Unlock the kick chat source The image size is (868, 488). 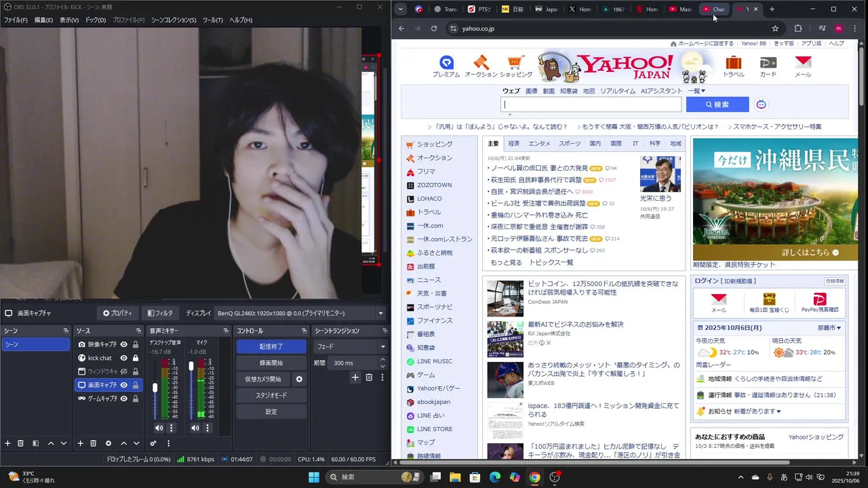click(136, 358)
